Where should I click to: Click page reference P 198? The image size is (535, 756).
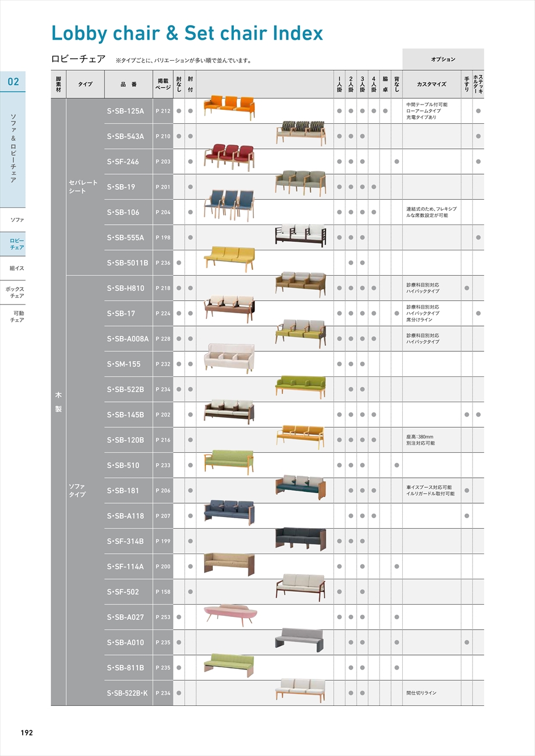163,237
